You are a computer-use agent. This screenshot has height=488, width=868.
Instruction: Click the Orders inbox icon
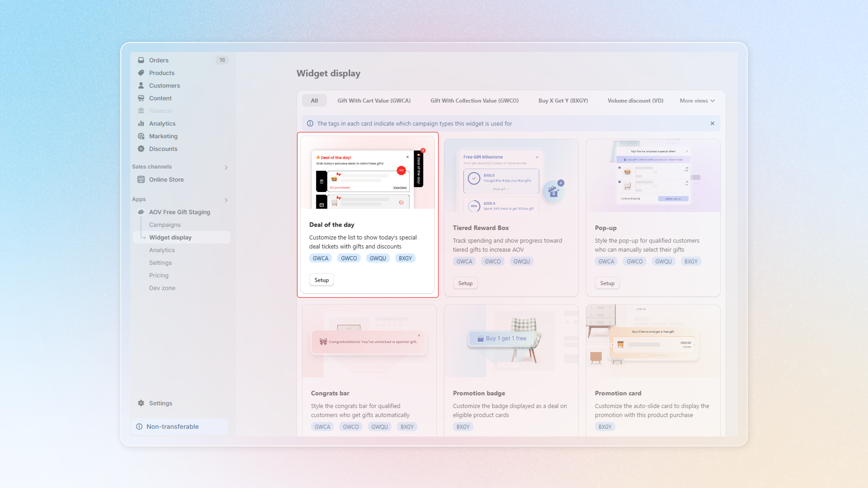pyautogui.click(x=141, y=60)
